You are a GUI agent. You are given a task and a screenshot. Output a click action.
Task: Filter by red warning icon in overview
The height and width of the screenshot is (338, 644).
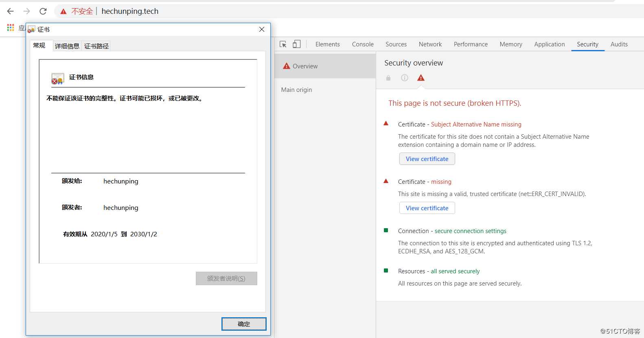pos(421,78)
